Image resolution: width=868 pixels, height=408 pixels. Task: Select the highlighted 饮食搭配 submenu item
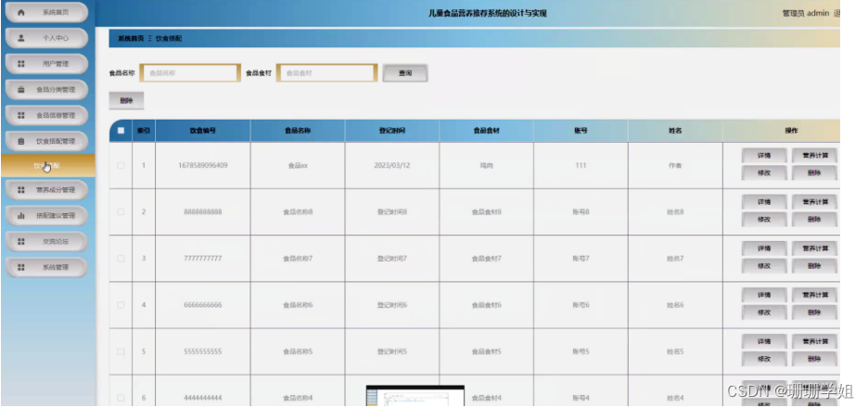47,166
